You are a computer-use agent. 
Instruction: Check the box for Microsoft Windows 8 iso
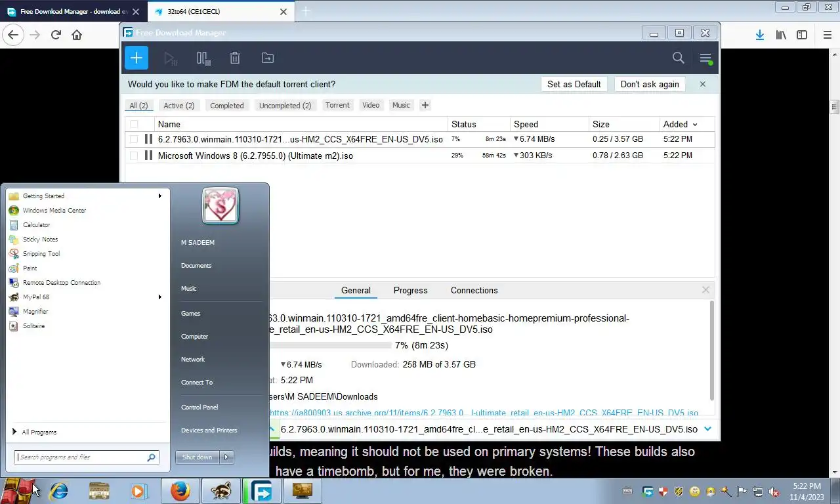134,156
